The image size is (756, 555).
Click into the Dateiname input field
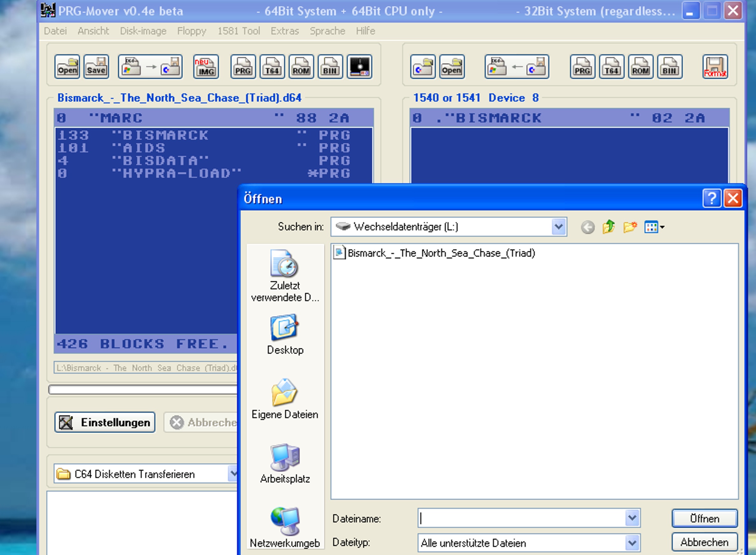click(x=521, y=518)
